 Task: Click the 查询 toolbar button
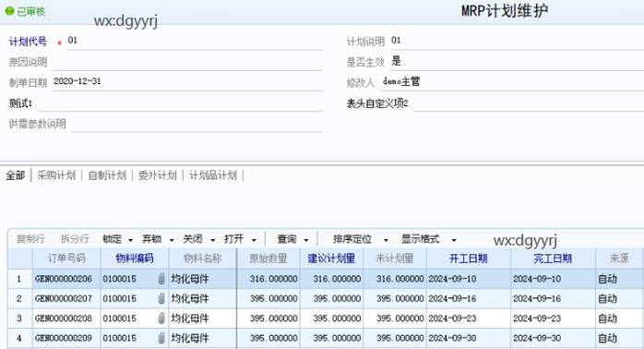tap(287, 239)
